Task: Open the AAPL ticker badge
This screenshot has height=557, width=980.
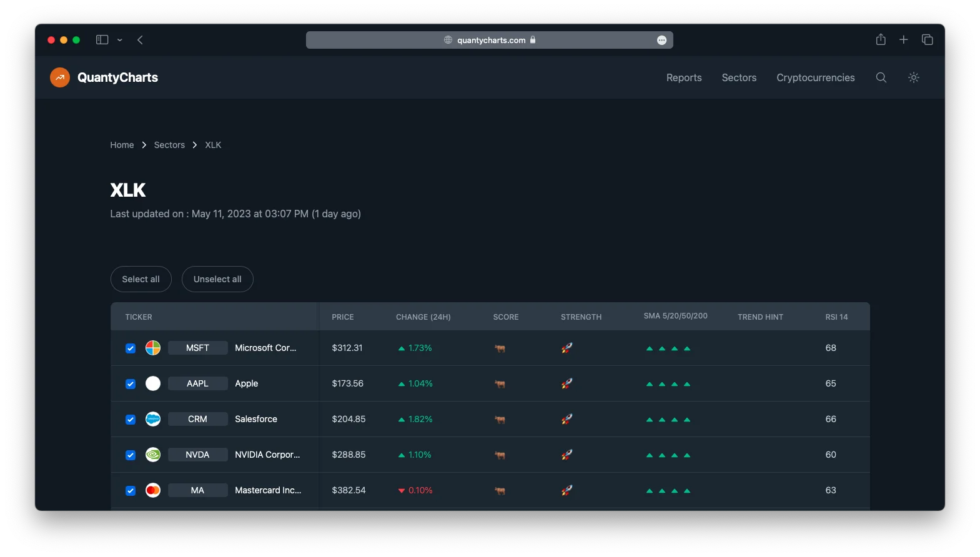Action: (x=197, y=383)
